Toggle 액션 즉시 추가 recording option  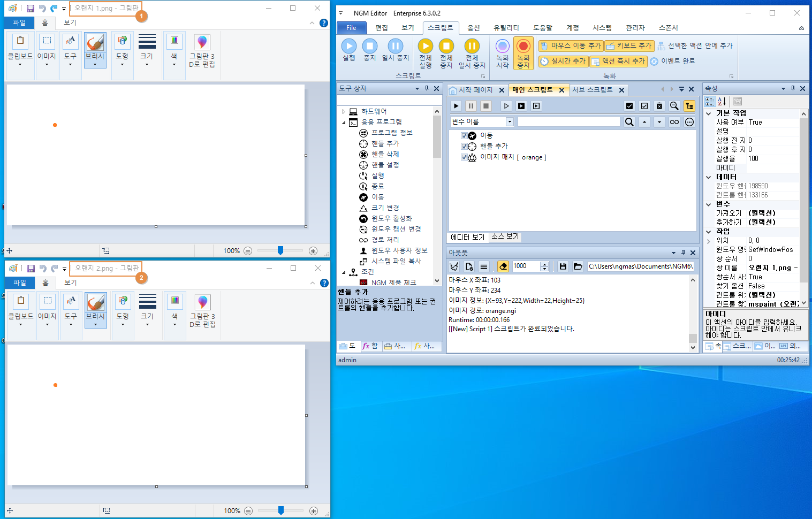pyautogui.click(x=618, y=62)
